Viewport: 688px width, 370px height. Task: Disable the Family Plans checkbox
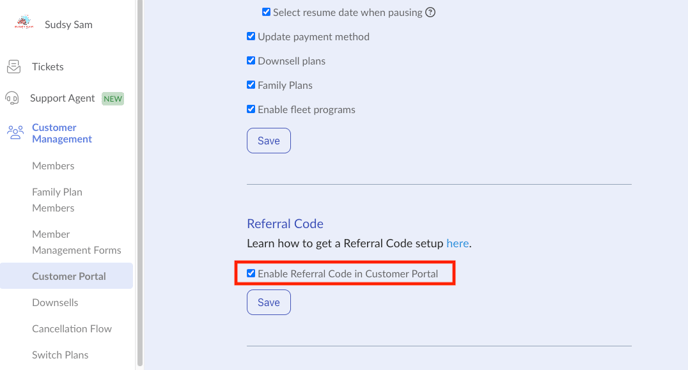(x=251, y=84)
